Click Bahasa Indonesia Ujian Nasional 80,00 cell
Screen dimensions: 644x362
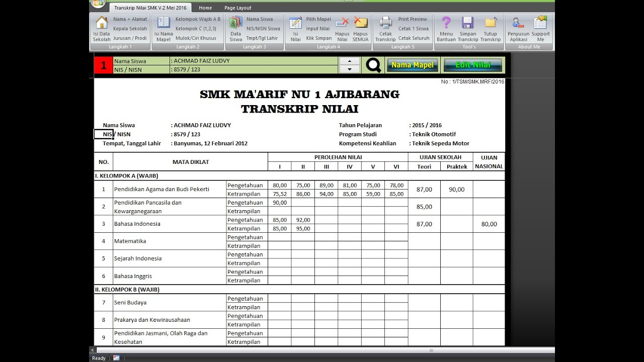[x=489, y=224]
